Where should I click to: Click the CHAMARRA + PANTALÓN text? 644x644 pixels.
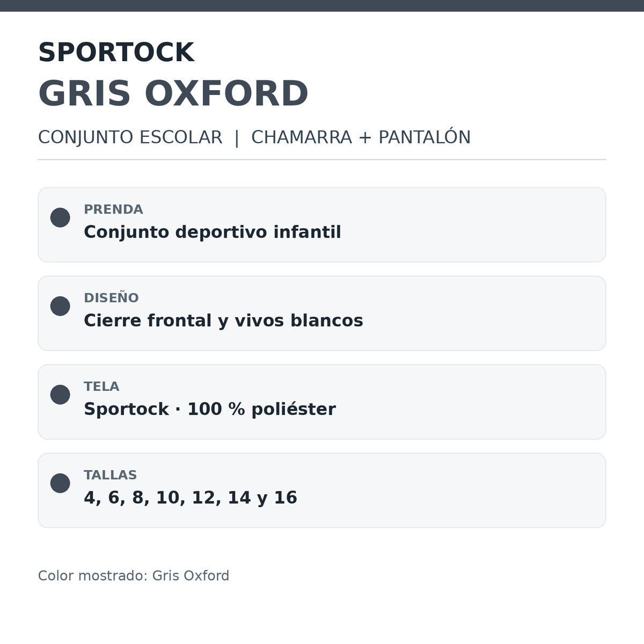point(361,137)
